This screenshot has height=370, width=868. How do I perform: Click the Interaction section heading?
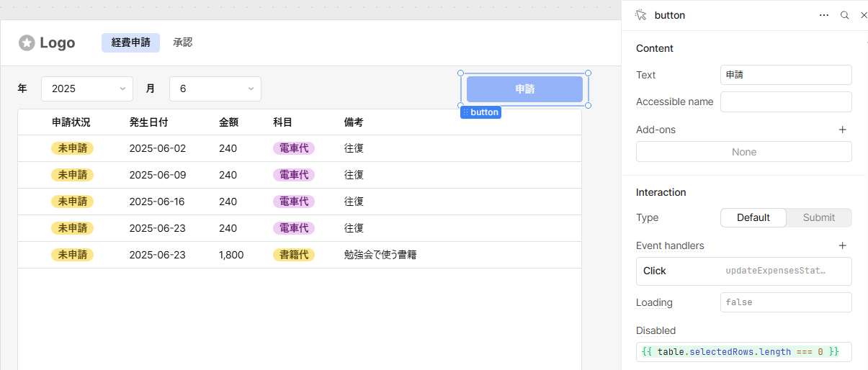[661, 192]
